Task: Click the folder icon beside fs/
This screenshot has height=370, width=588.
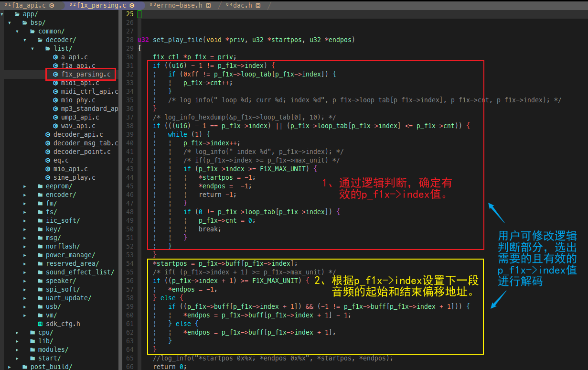Action: point(40,212)
